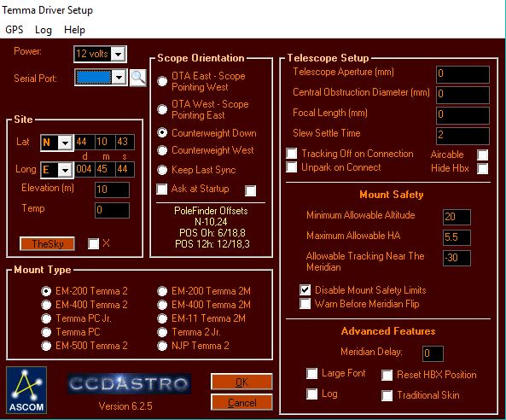Select EM-200 Temma 2M mount
The width and height of the screenshot is (506, 420).
click(162, 291)
